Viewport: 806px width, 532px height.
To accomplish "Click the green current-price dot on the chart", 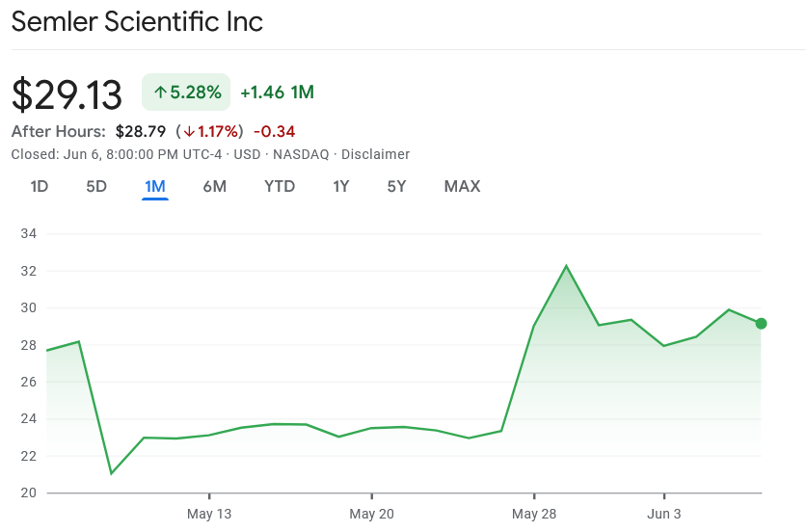I will [761, 324].
